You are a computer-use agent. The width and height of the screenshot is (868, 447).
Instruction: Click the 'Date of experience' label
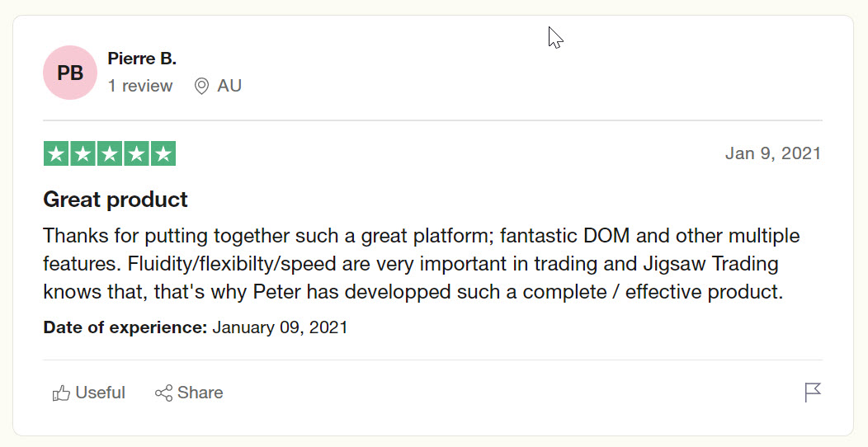pyautogui.click(x=125, y=327)
